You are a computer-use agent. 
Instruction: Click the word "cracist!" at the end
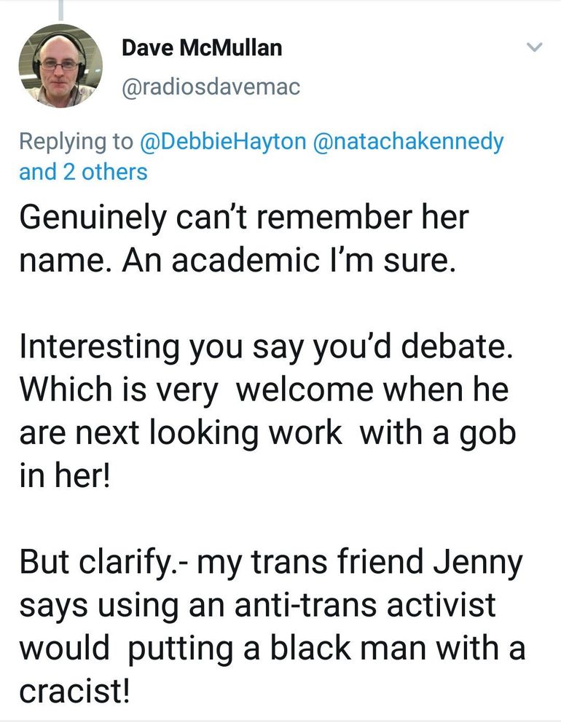[75, 690]
